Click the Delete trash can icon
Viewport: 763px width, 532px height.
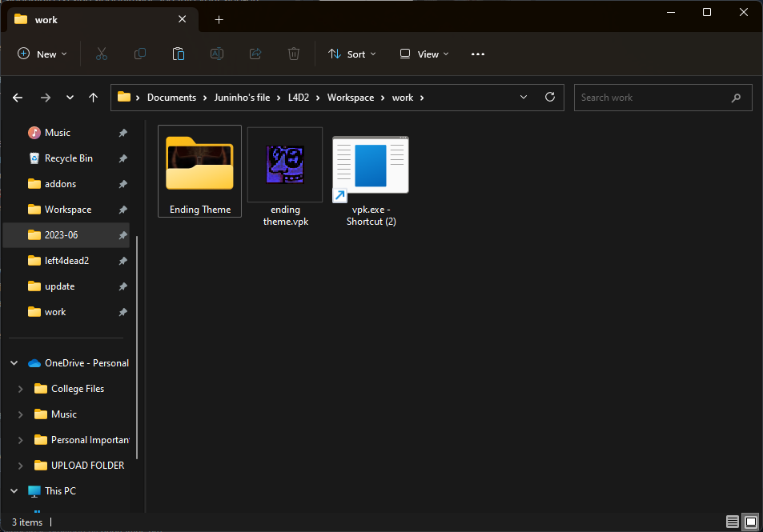pos(293,54)
